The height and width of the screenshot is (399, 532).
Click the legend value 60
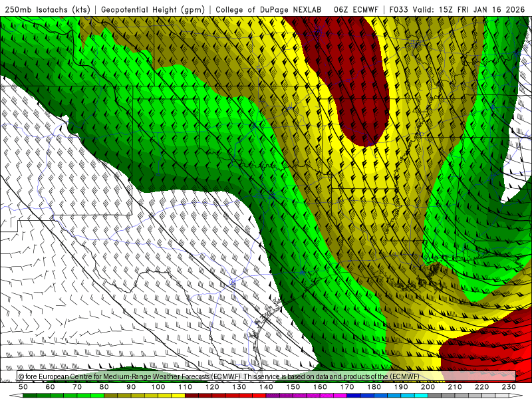(51, 387)
